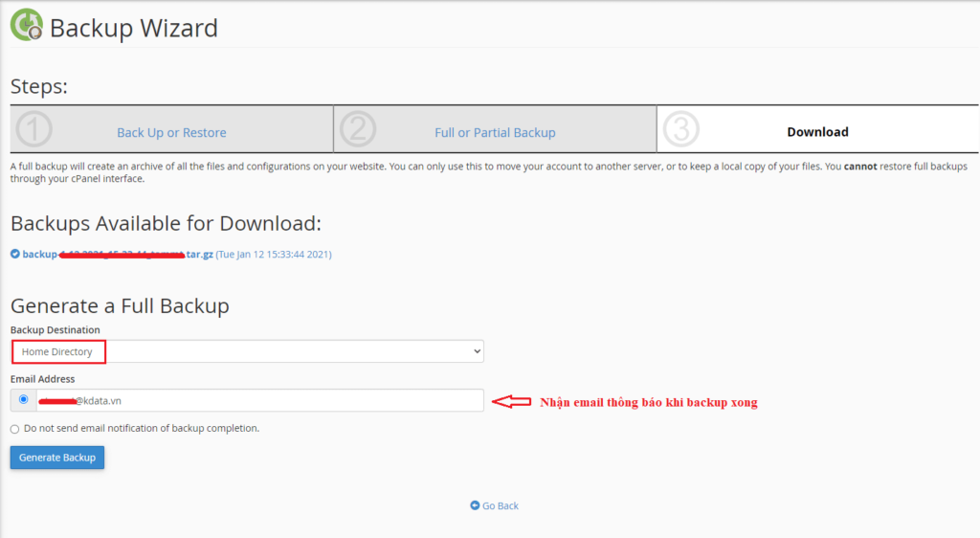Screen dimensions: 980x538
Task: Select the email address radio button
Action: click(23, 399)
